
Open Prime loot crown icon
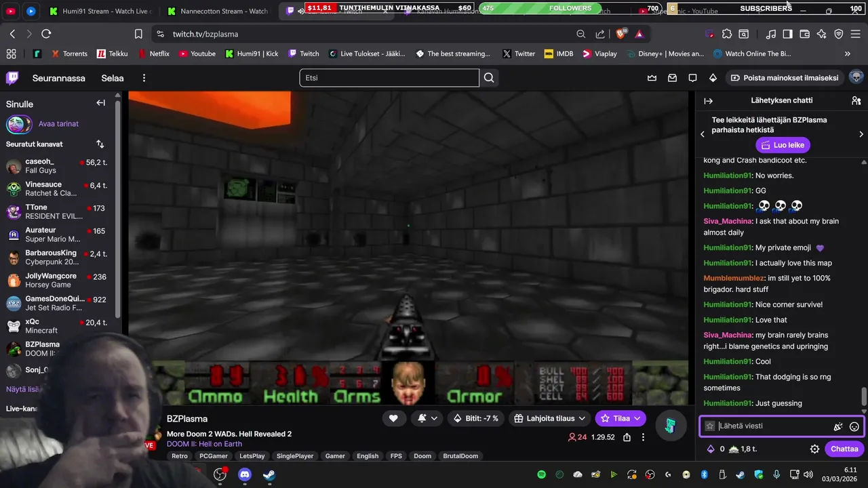[652, 78]
